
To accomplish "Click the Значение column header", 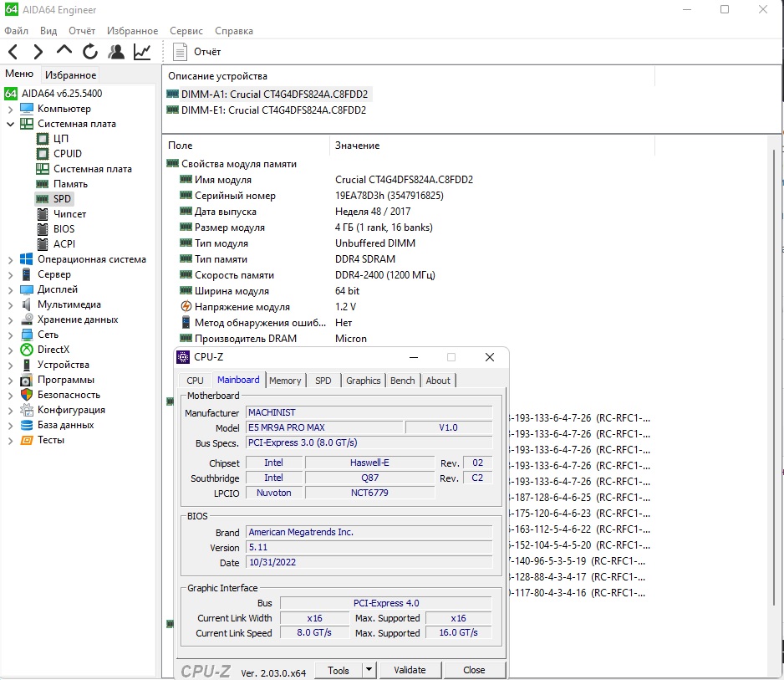I will [357, 146].
